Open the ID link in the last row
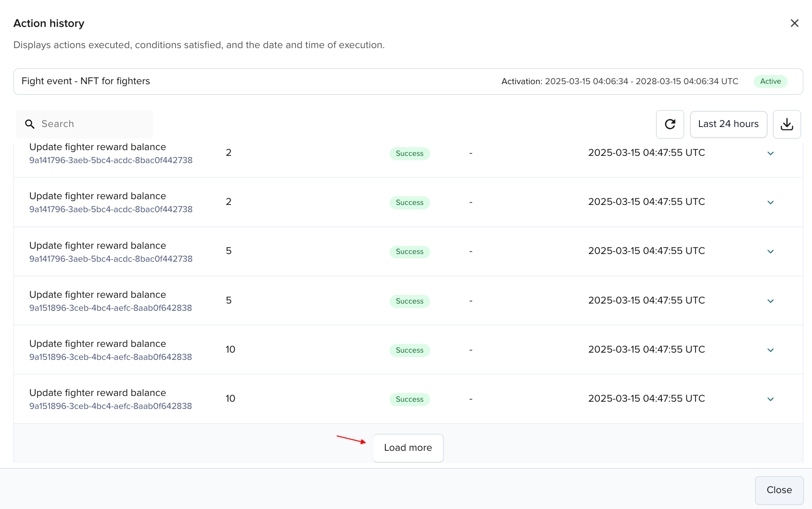The image size is (812, 509). [x=111, y=406]
